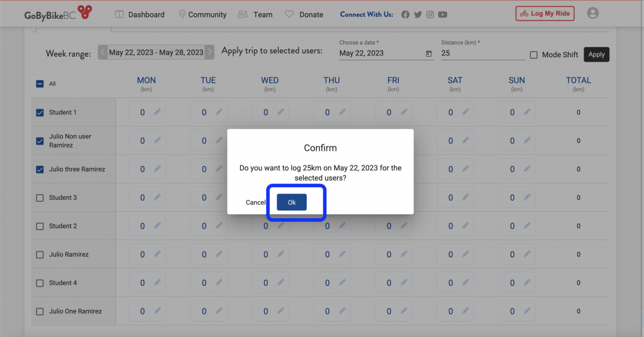Edit Student 1 Tuesday distance pencil

[219, 112]
